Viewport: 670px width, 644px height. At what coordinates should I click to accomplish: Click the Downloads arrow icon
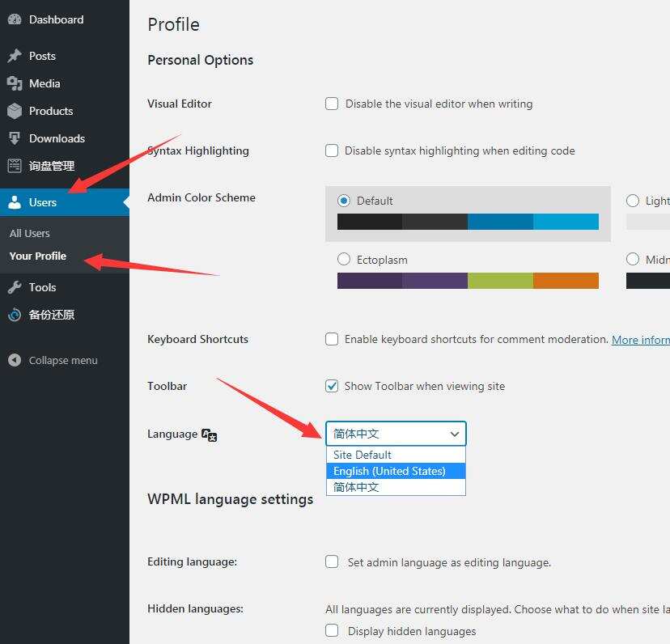[x=15, y=138]
